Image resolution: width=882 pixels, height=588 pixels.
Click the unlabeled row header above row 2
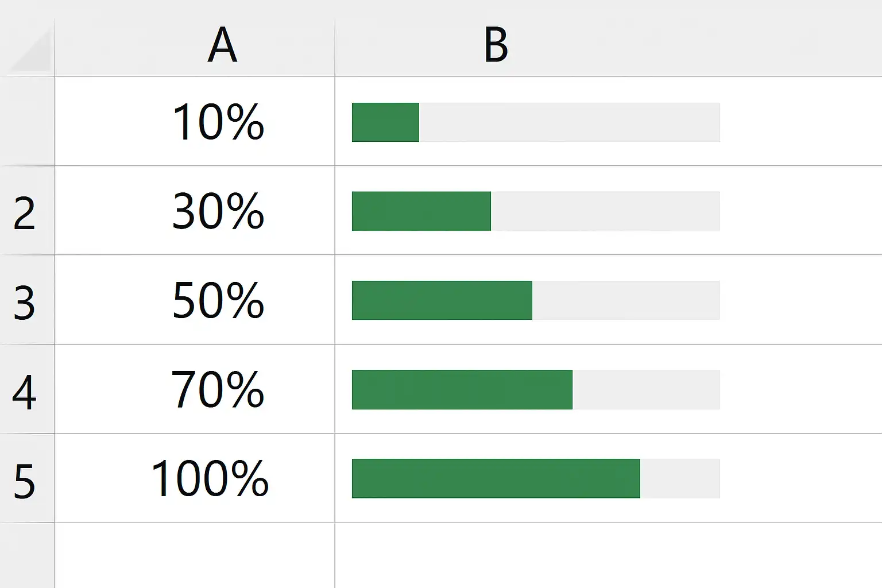(x=26, y=121)
